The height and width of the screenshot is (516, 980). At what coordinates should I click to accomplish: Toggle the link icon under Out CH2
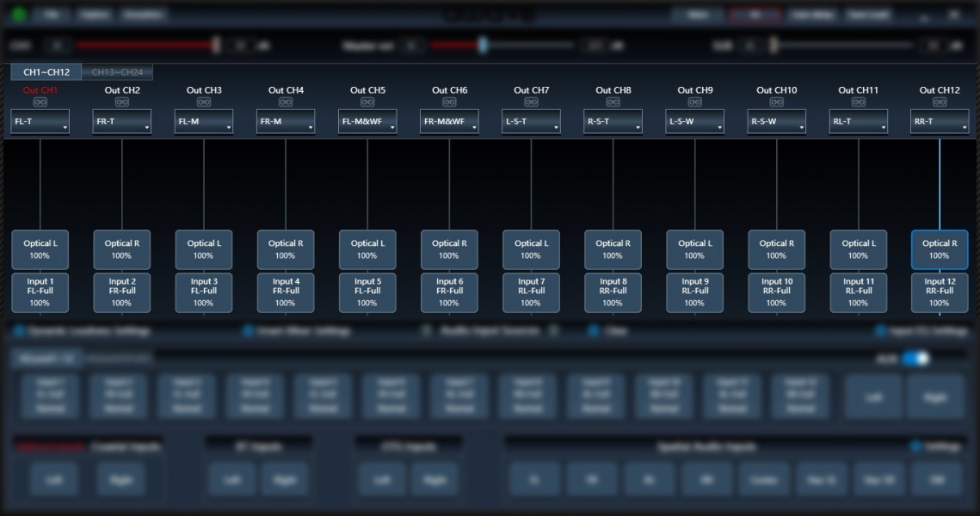[122, 101]
